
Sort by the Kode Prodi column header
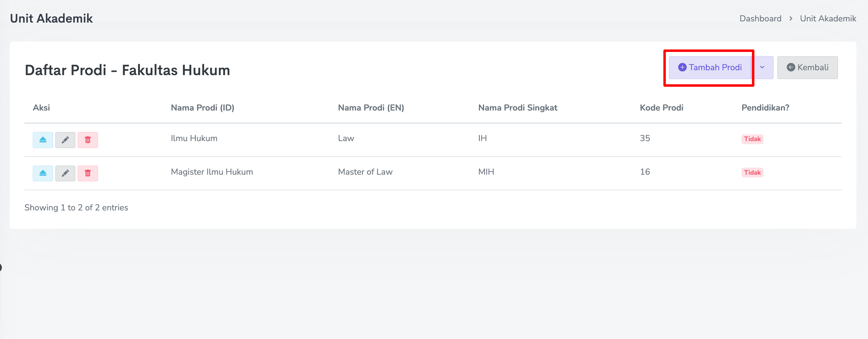pyautogui.click(x=661, y=108)
